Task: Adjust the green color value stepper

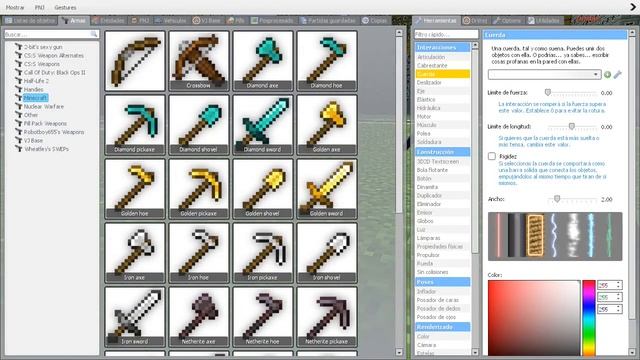Action: tap(618, 297)
